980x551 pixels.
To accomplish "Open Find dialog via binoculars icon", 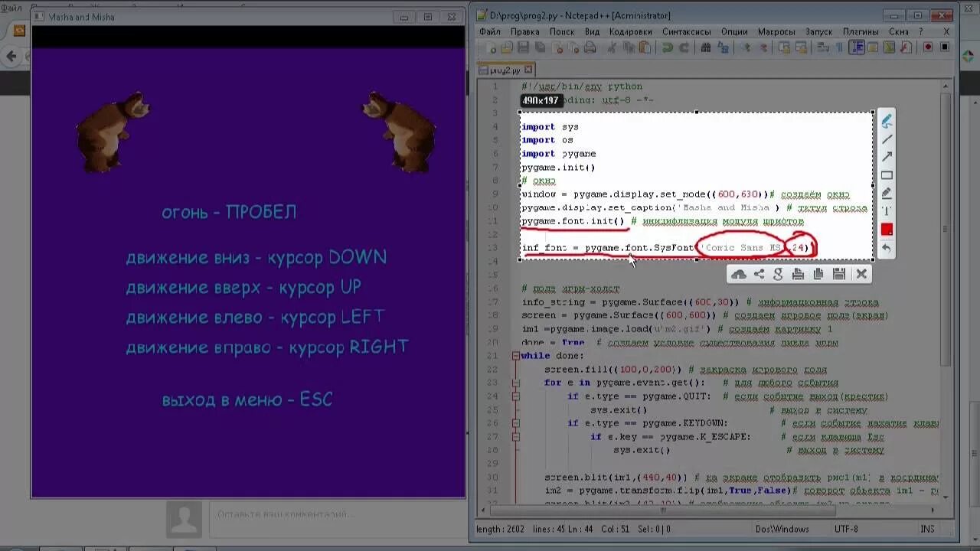I will pyautogui.click(x=706, y=47).
